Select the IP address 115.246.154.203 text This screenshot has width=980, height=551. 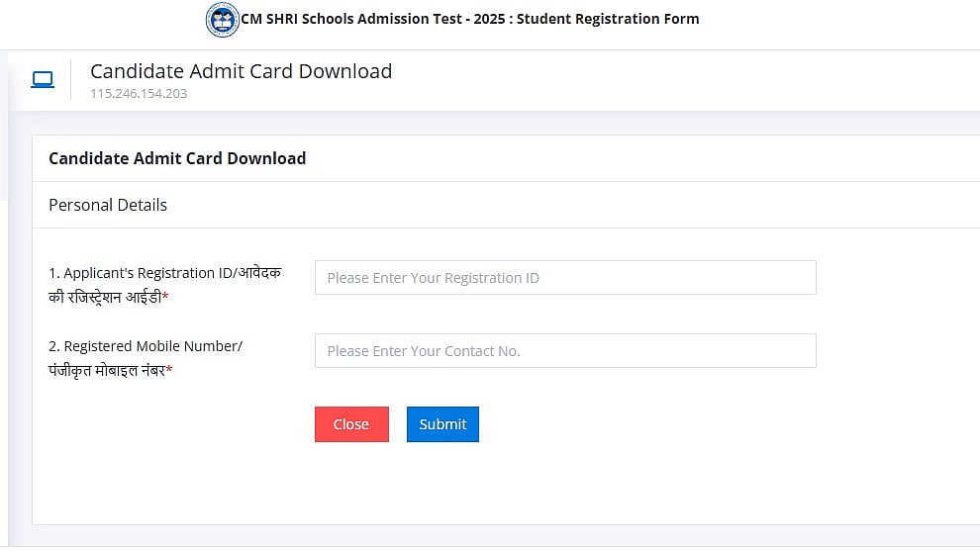point(139,94)
